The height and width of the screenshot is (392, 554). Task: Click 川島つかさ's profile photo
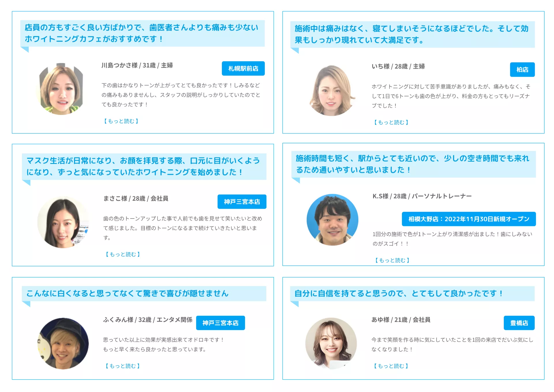point(61,89)
